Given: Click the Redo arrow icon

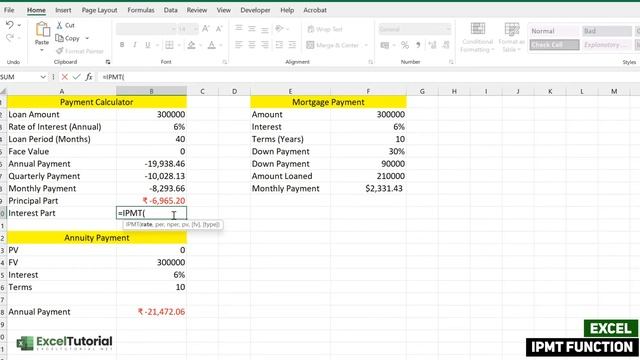Looking at the screenshot, I should click(x=9, y=38).
